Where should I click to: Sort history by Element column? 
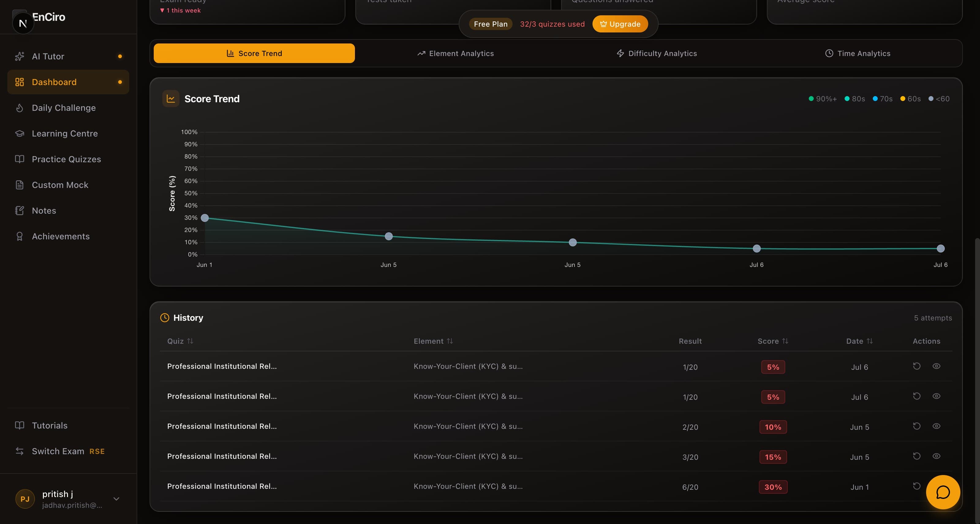[x=433, y=341]
